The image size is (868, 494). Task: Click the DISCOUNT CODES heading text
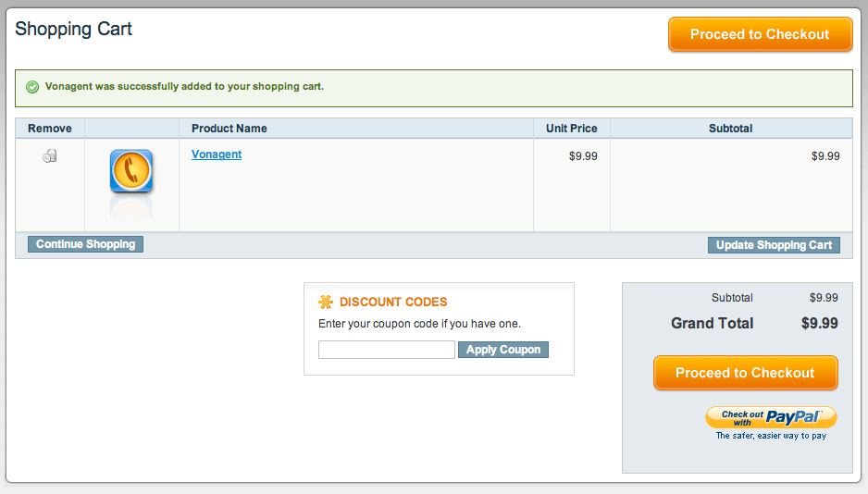click(393, 302)
